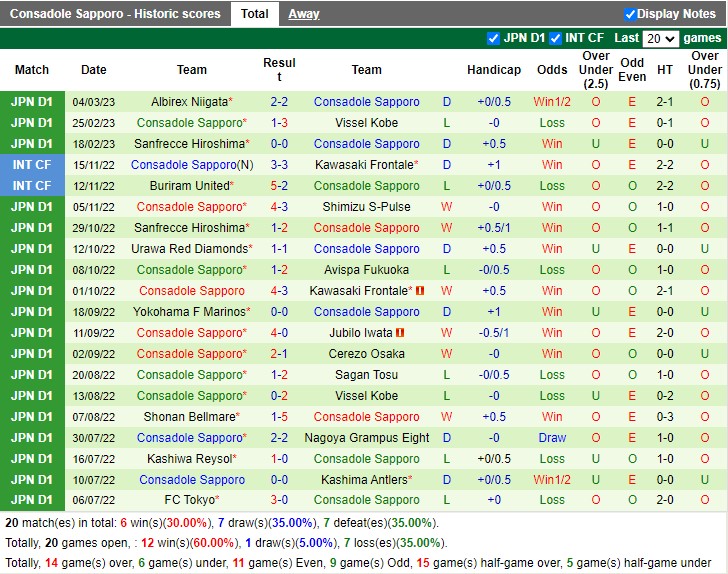Viewport: 728px width, 574px height.
Task: Click 'Totally, 20 games open' summary line
Action: [x=225, y=543]
